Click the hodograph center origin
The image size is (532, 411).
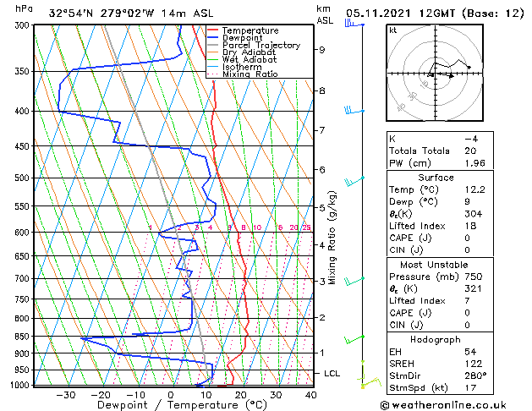click(x=436, y=73)
